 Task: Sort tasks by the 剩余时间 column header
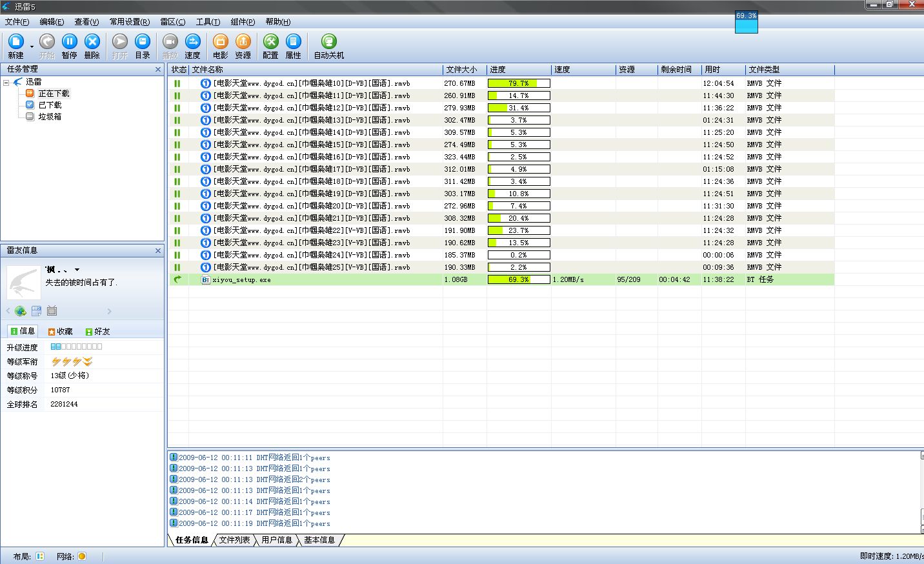point(679,70)
